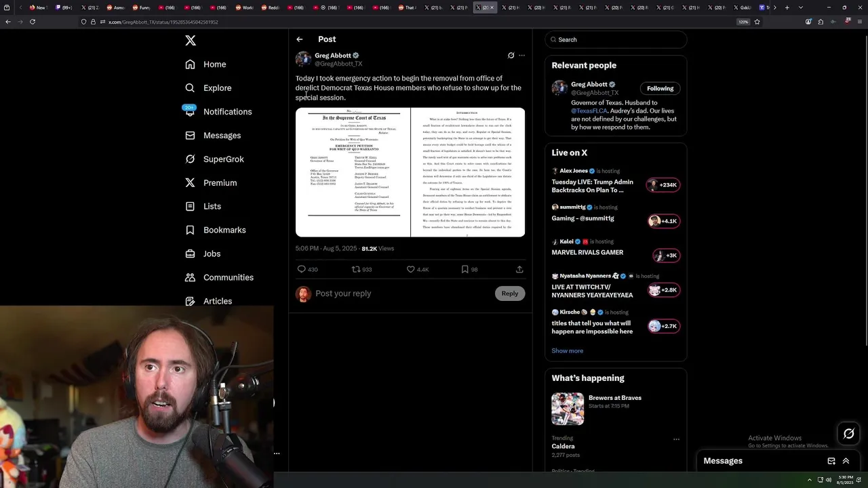
Task: Open the Brewers at Braves event
Action: [616, 409]
